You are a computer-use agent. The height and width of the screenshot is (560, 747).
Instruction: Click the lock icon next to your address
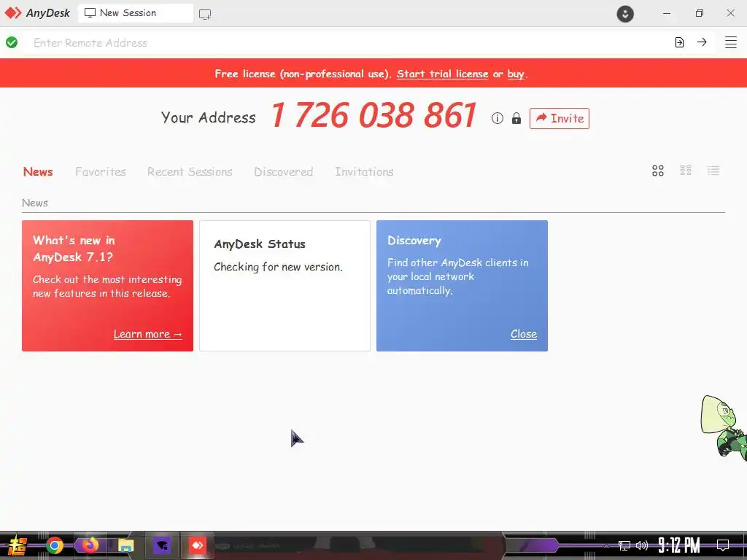point(516,118)
